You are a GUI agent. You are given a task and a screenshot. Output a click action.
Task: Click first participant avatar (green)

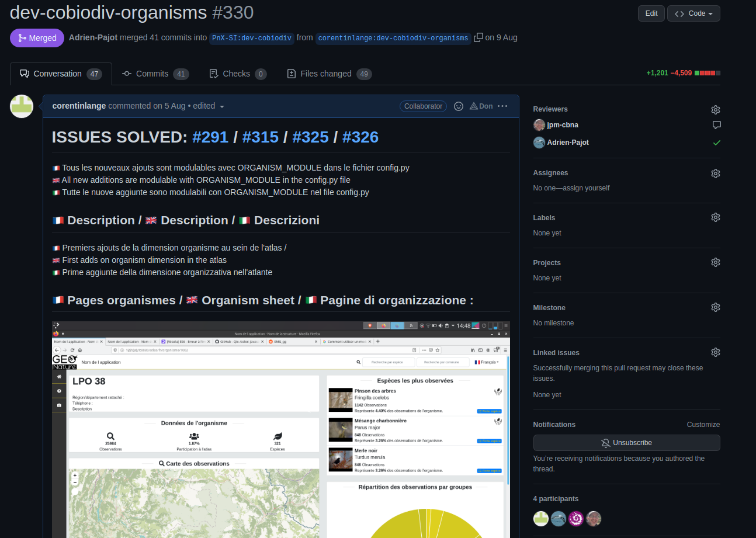point(541,519)
